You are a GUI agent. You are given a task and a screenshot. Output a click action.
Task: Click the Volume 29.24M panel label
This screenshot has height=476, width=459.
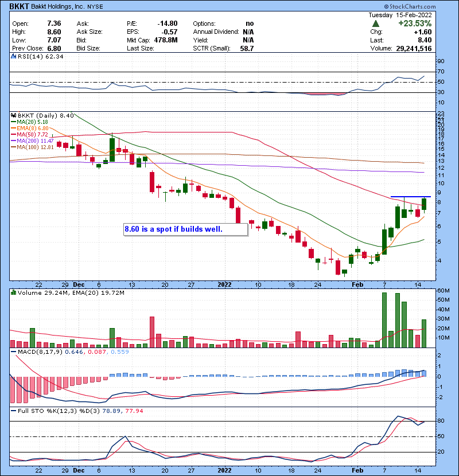[44, 293]
